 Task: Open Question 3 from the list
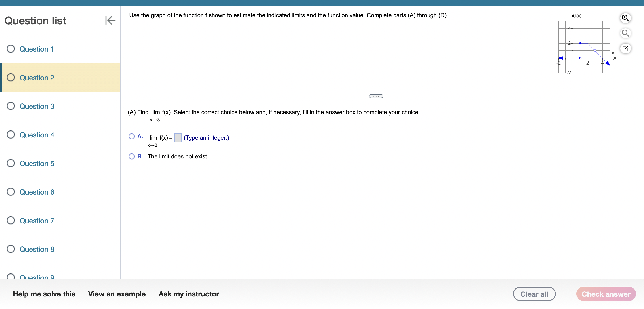pyautogui.click(x=37, y=106)
